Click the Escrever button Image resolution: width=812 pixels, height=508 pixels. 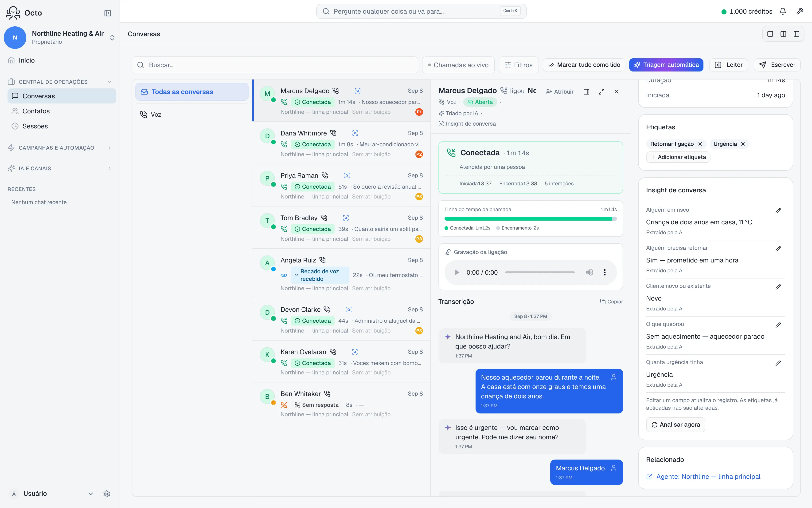(x=777, y=65)
